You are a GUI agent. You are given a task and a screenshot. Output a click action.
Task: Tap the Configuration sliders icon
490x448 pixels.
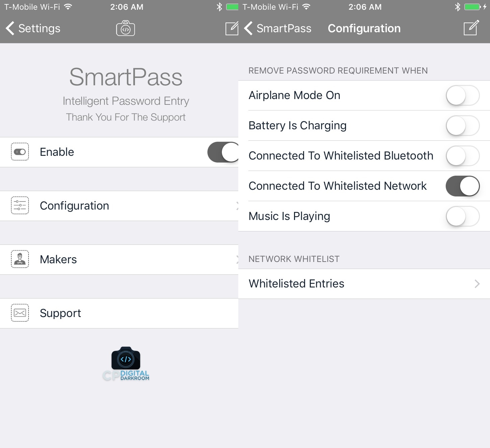pos(20,206)
